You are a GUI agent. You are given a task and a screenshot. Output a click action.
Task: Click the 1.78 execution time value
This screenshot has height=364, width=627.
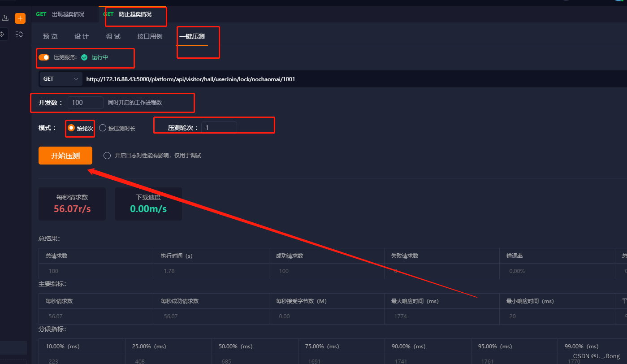point(169,271)
